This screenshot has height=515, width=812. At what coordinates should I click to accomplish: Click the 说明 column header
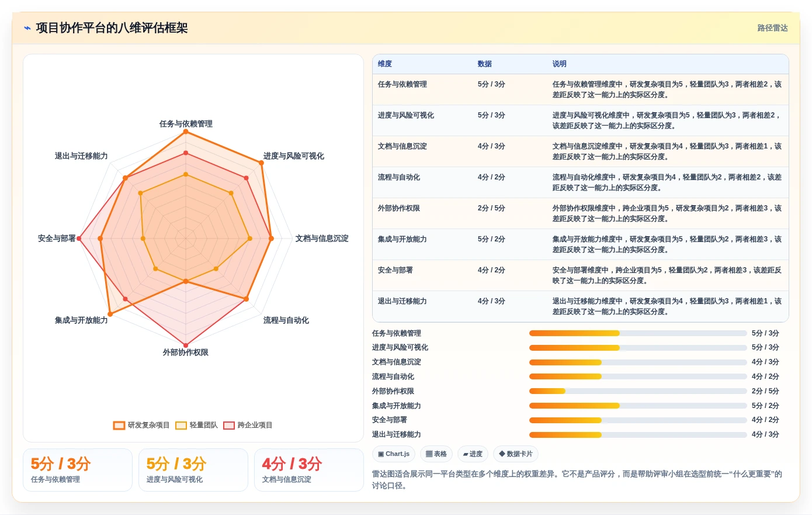coord(560,64)
